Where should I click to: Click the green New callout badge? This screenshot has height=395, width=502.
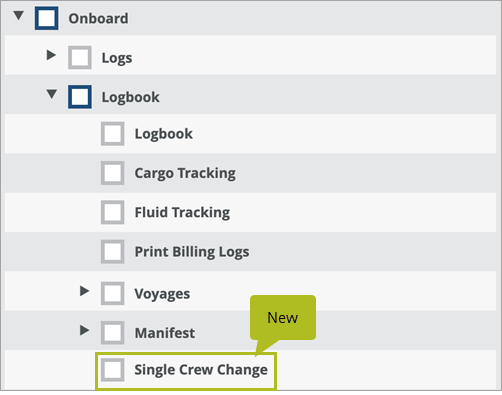(x=283, y=318)
